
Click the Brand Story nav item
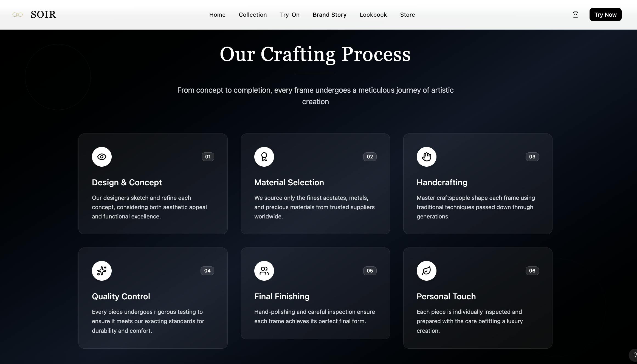pos(329,15)
